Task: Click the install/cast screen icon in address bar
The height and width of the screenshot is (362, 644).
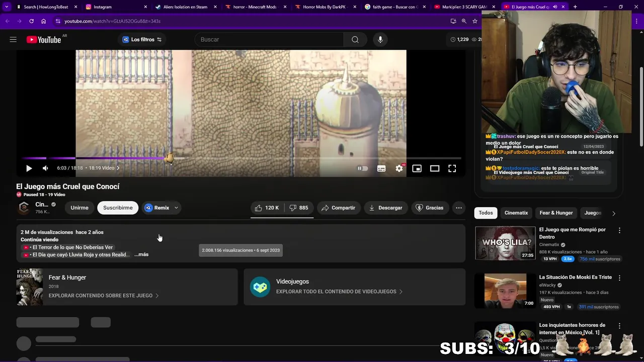Action: pyautogui.click(x=453, y=21)
